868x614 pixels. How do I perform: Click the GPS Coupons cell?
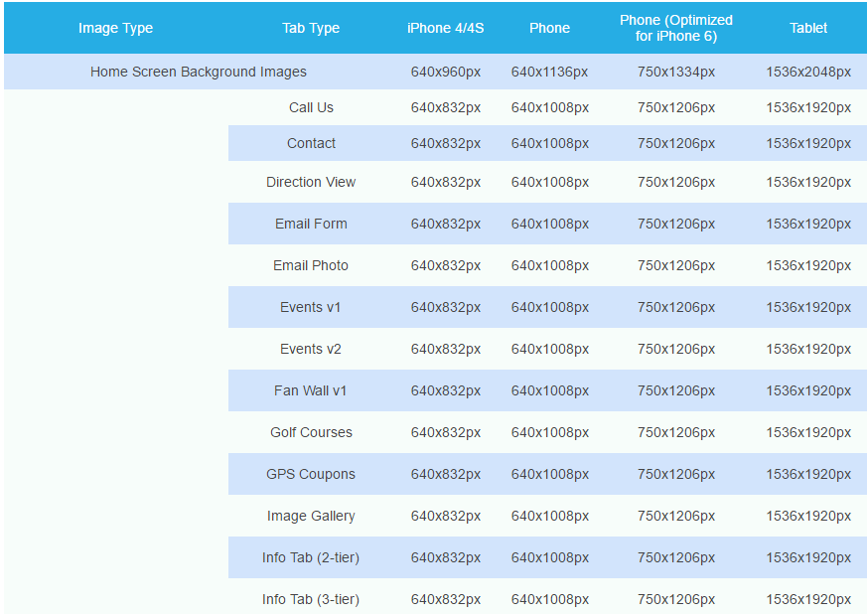[311, 474]
